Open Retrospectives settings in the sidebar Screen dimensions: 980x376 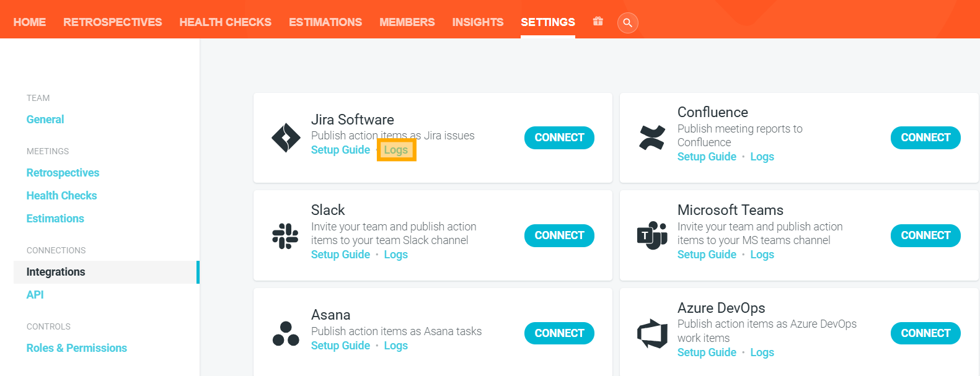(63, 173)
